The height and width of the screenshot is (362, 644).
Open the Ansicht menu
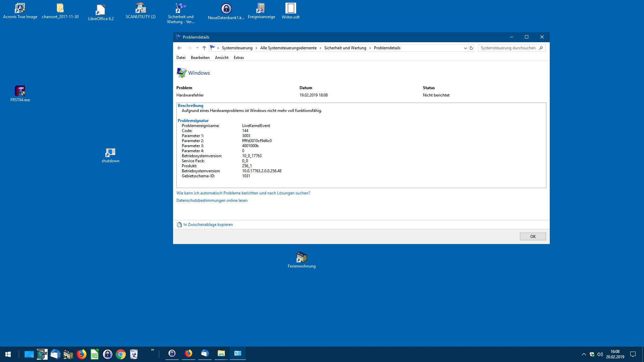coord(222,58)
